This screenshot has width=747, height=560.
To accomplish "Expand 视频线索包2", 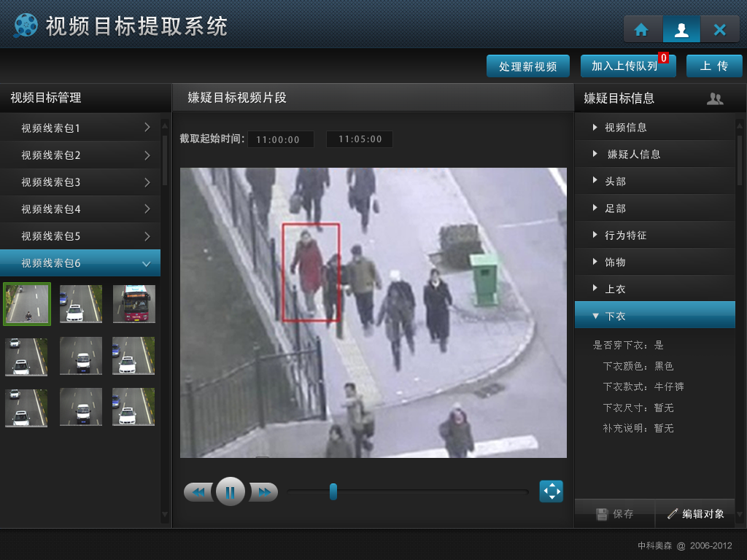I will click(80, 155).
